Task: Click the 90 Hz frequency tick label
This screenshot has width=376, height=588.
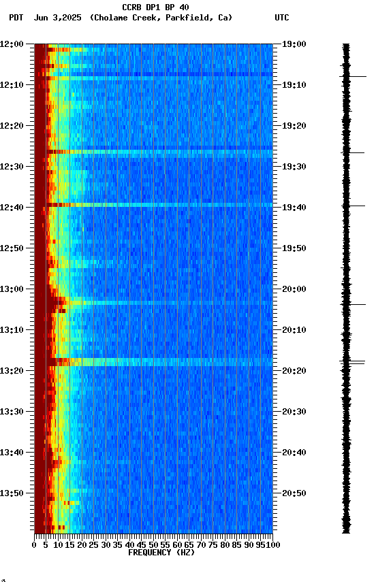Action: tap(249, 546)
